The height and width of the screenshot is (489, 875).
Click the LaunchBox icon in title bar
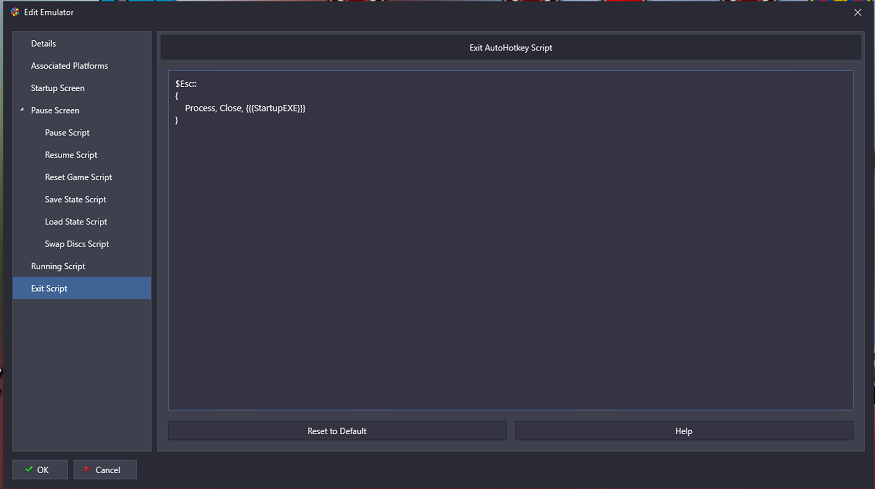coord(15,12)
